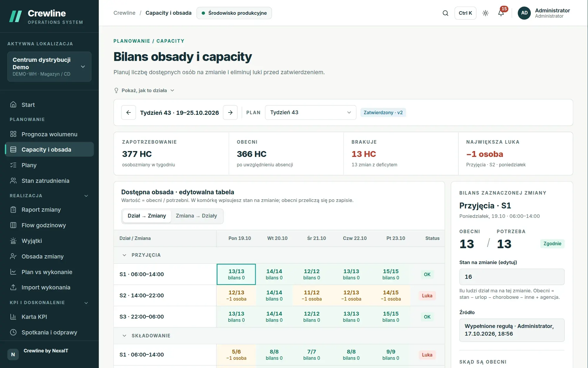Click the Wyjątki alarm icon
The width and height of the screenshot is (588, 368).
pyautogui.click(x=13, y=241)
